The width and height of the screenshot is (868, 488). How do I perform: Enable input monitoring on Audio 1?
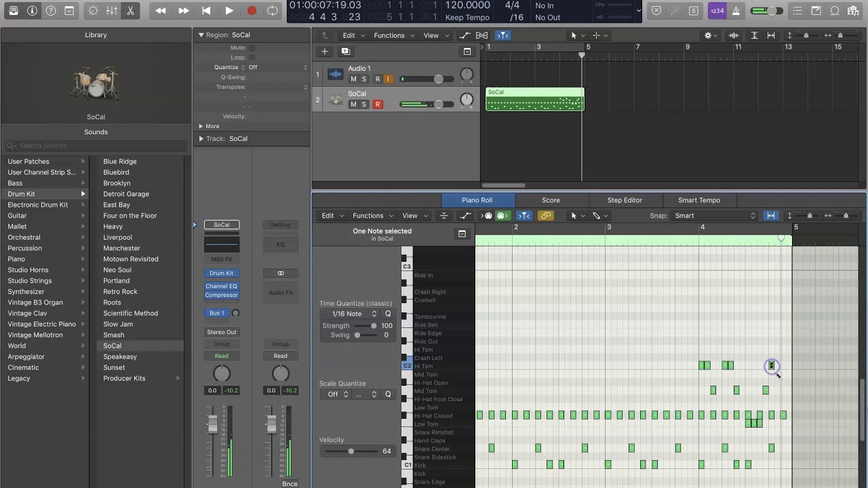click(x=388, y=79)
